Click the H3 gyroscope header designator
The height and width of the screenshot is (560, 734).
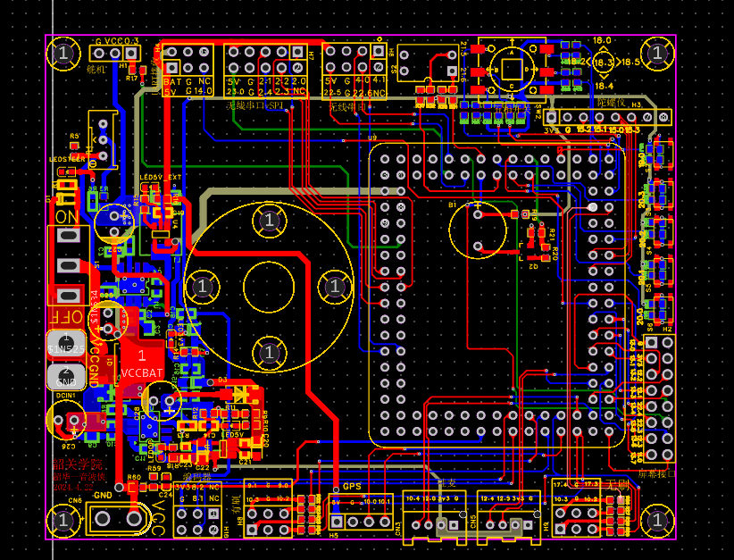pyautogui.click(x=637, y=104)
